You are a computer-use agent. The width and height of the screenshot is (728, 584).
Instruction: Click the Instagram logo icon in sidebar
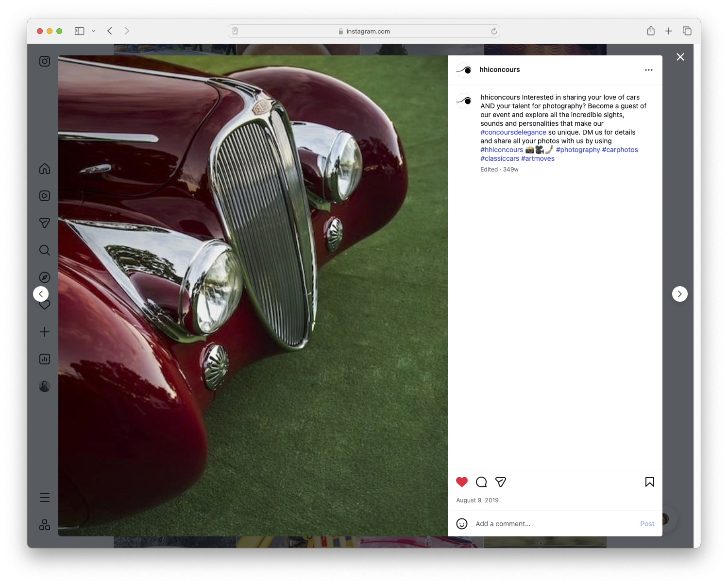coord(45,61)
